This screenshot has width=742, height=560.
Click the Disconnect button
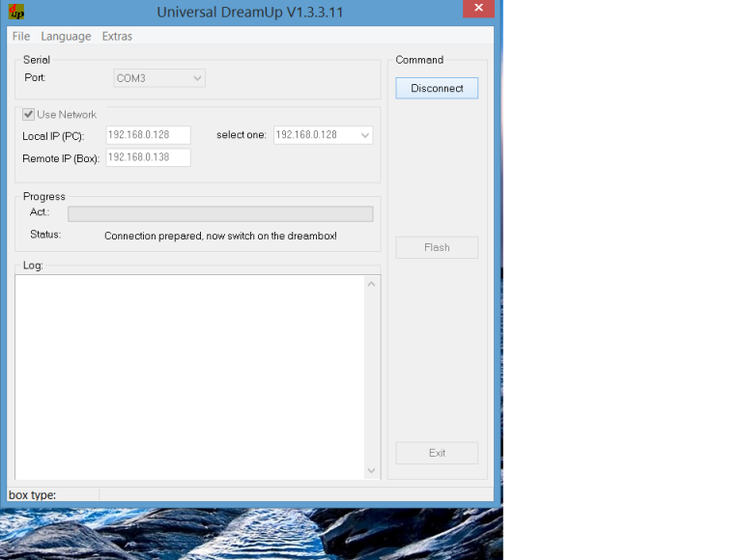pyautogui.click(x=437, y=89)
